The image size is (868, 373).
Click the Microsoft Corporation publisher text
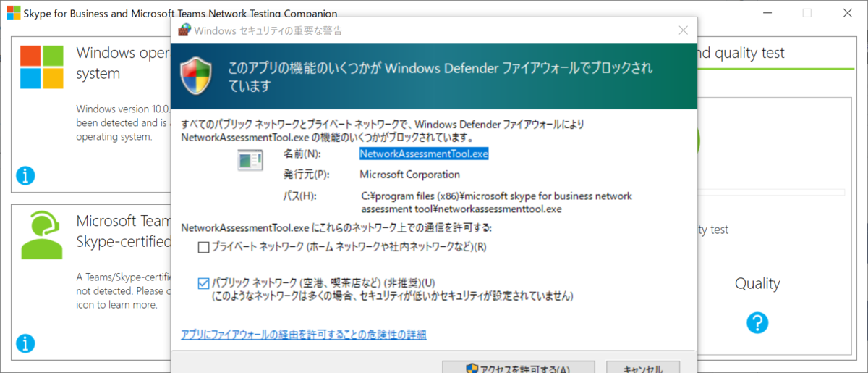pyautogui.click(x=409, y=175)
